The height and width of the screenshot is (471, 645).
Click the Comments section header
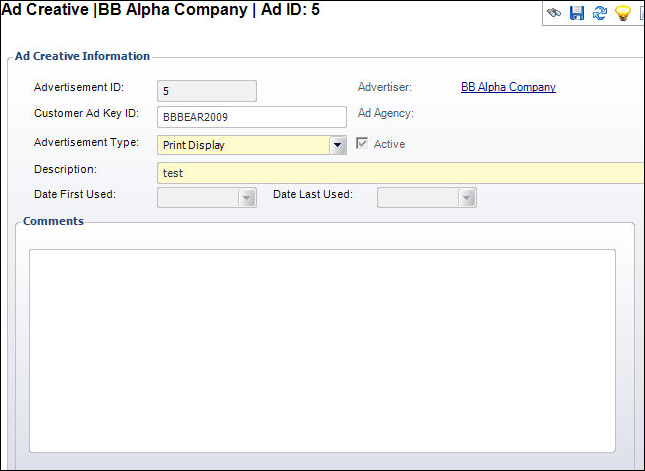coord(53,221)
